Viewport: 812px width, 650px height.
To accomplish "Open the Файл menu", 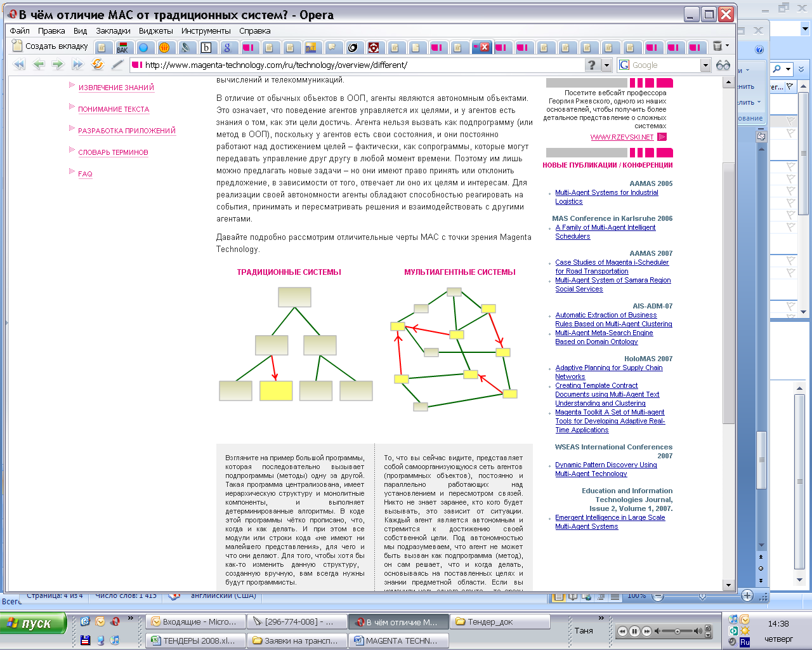I will 20,30.
